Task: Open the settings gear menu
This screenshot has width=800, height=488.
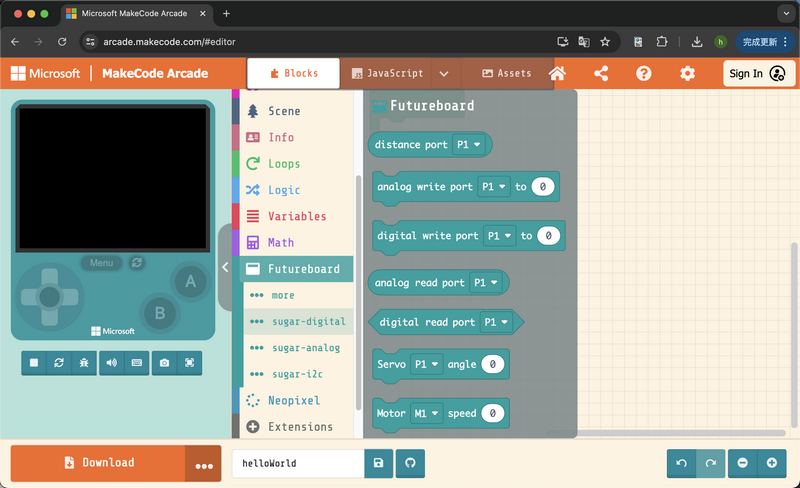Action: click(687, 73)
